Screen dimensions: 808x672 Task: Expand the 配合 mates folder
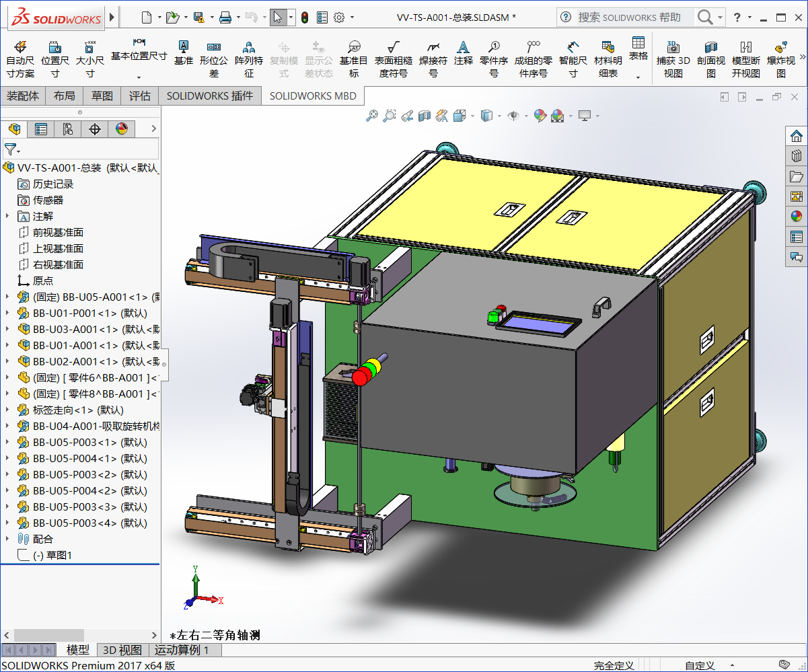pos(7,539)
